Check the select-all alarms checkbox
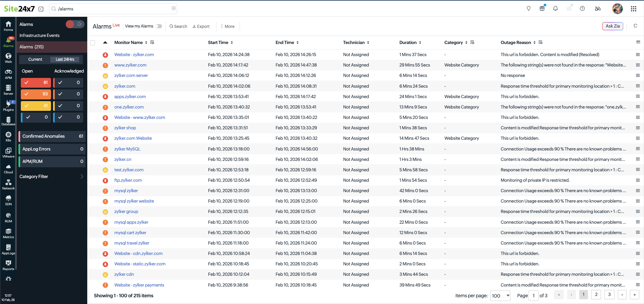This screenshot has width=644, height=304. click(x=93, y=43)
